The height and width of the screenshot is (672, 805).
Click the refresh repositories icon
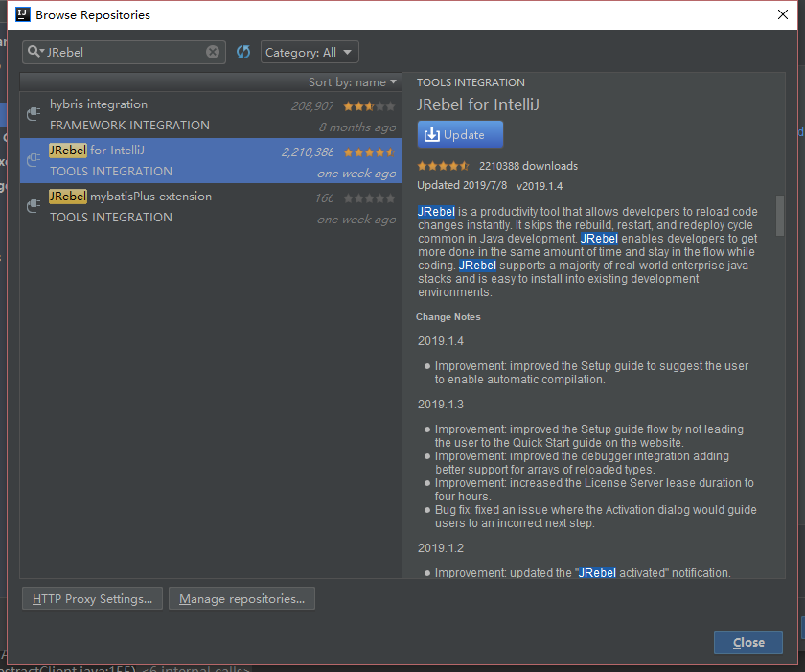(242, 52)
